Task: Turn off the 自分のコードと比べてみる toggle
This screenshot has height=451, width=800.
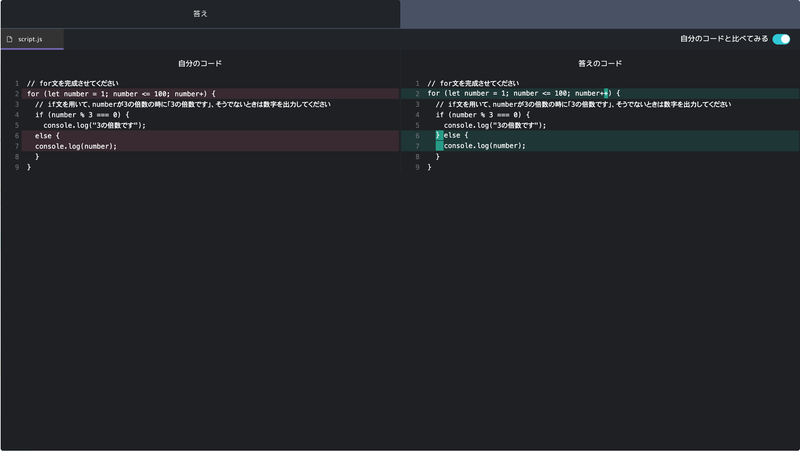Action: (x=781, y=39)
